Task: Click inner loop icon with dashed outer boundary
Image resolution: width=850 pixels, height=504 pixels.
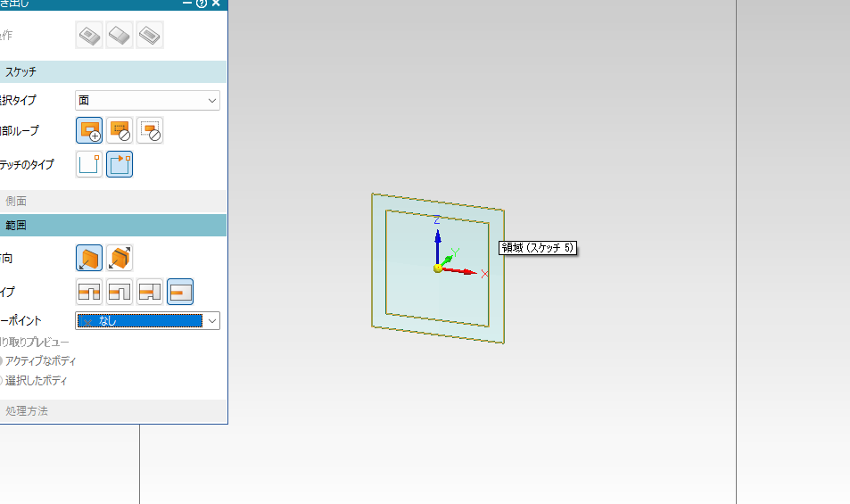Action: click(150, 131)
